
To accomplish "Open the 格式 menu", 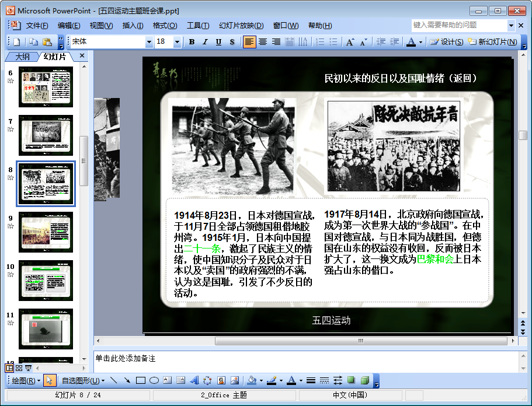I will coord(165,26).
